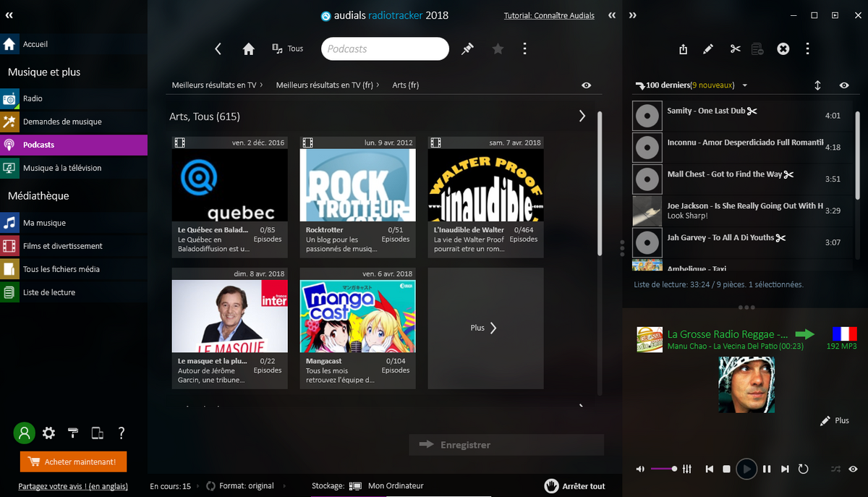
Task: Add to favorites with the star icon
Action: pos(498,49)
